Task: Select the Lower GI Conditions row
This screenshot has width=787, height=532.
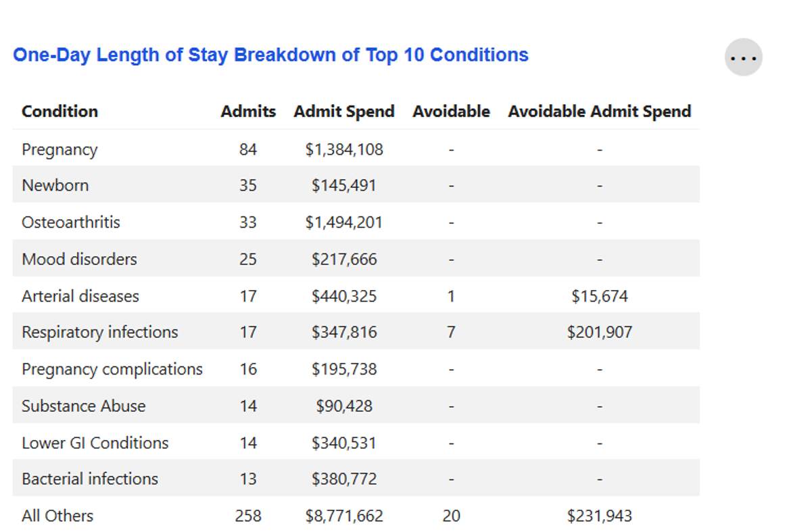Action: coord(95,443)
